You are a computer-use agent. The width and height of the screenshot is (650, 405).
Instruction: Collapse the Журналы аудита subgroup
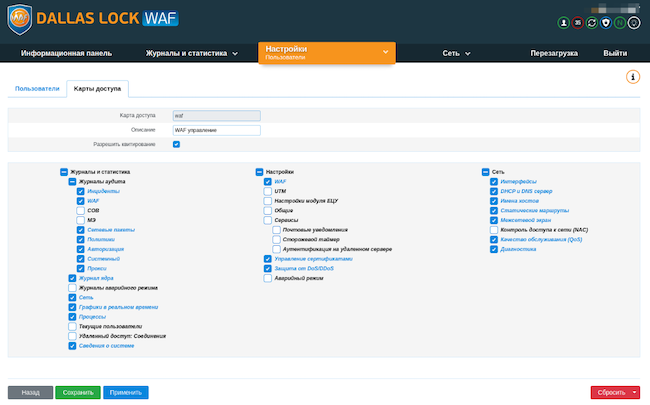coord(72,182)
